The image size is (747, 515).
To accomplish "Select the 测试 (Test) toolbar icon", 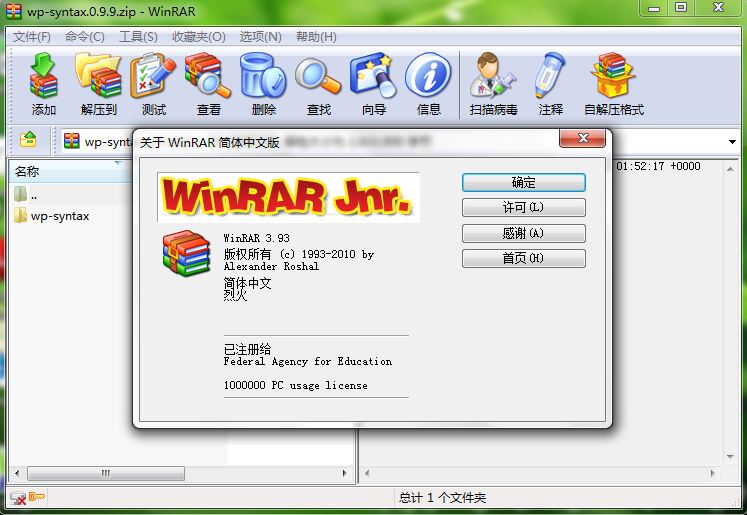I will 153,78.
